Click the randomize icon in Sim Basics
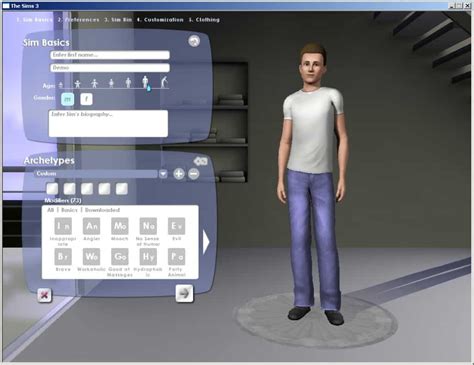The height and width of the screenshot is (365, 474). pos(194,41)
